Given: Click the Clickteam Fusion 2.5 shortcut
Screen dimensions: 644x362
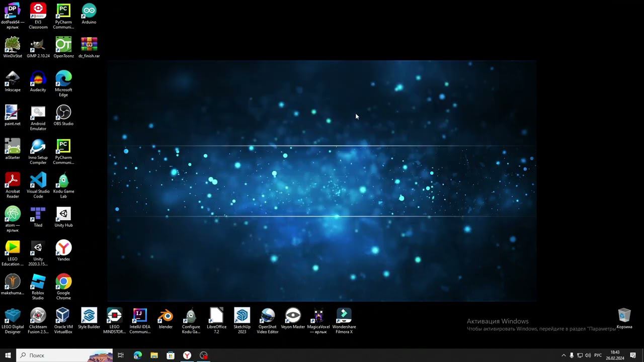Looking at the screenshot, I should coord(38,320).
